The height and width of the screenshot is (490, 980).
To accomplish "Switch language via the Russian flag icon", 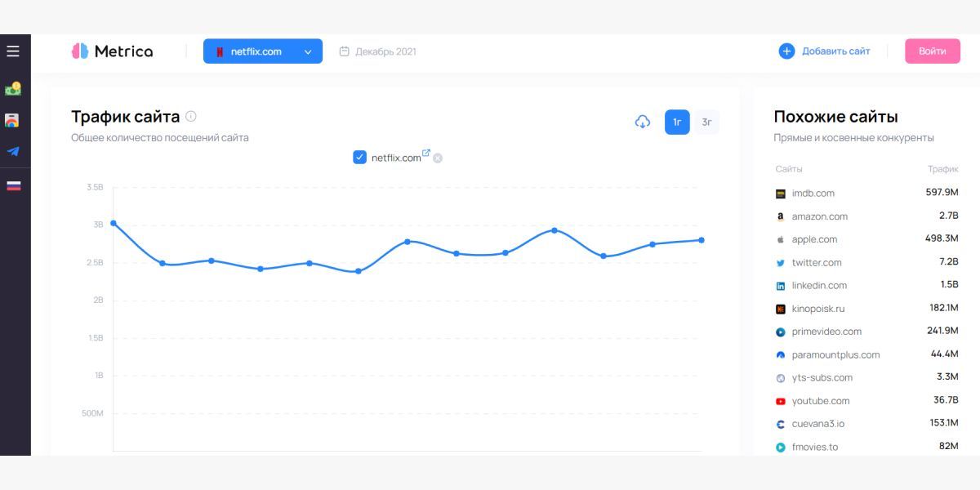I will [x=13, y=185].
